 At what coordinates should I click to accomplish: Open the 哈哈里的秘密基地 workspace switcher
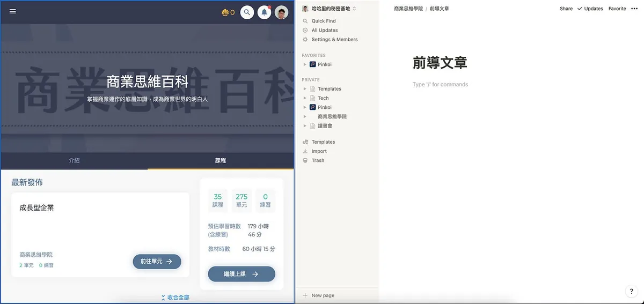pyautogui.click(x=330, y=9)
